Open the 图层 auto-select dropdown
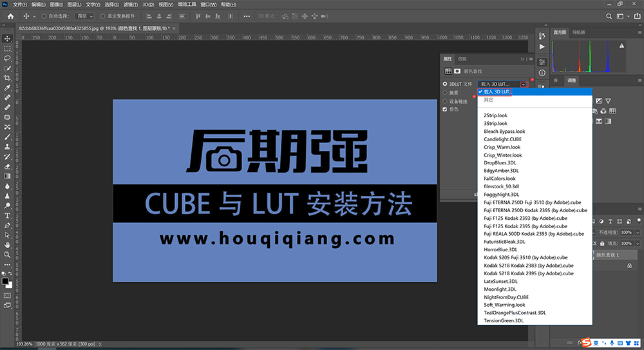Viewport: 644px width, 350px height. (85, 17)
